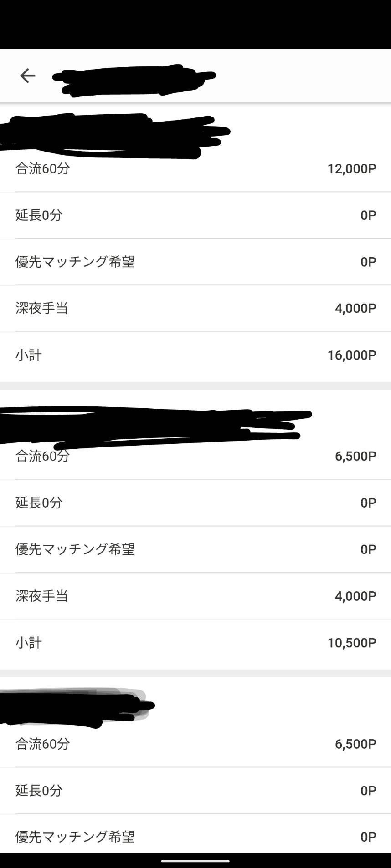The height and width of the screenshot is (868, 391).
Task: Tap the redacted header of the third section
Action: point(73,706)
